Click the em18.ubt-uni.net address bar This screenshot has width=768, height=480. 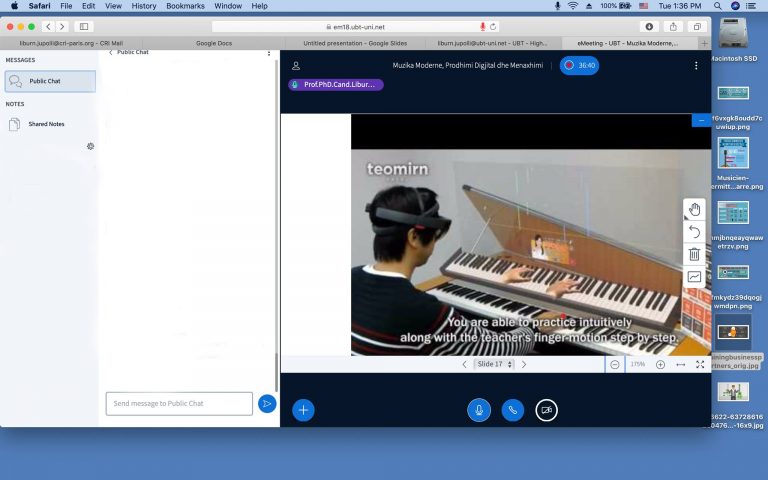click(x=356, y=26)
